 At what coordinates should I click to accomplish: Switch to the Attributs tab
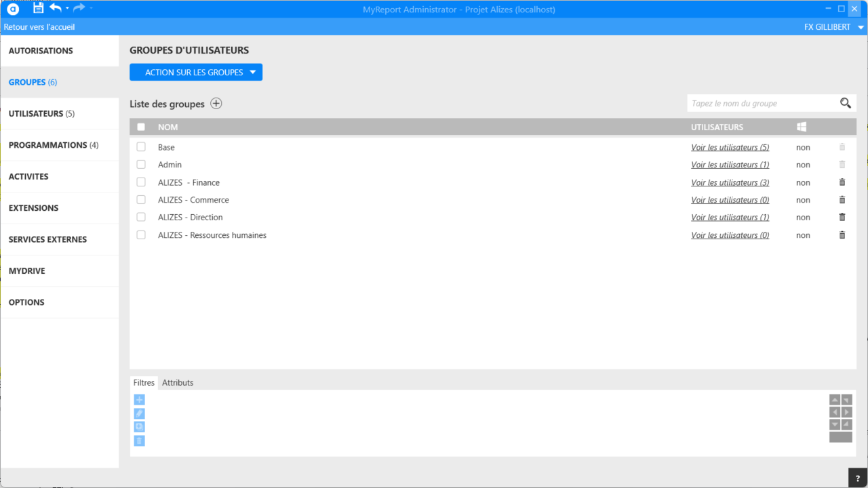click(x=178, y=383)
